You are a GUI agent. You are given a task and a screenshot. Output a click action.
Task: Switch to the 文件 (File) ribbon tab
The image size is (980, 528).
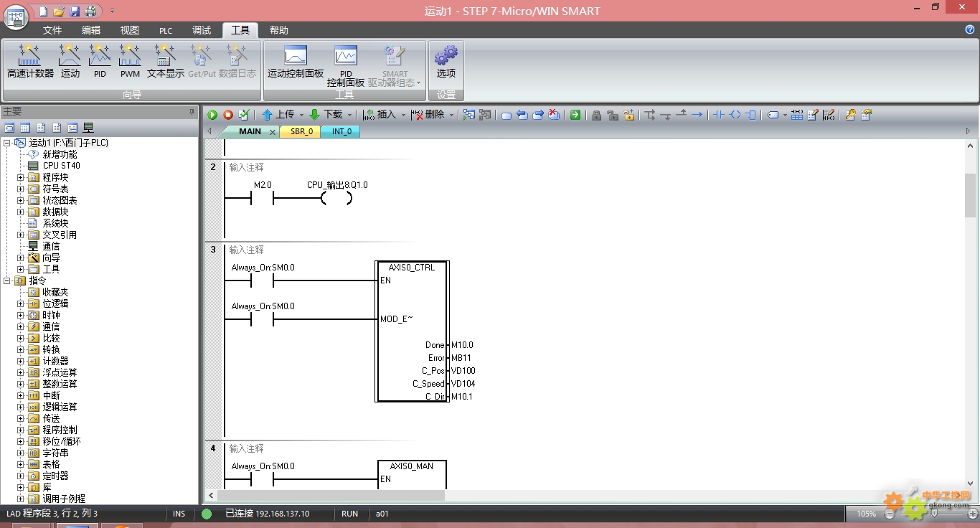click(x=52, y=30)
